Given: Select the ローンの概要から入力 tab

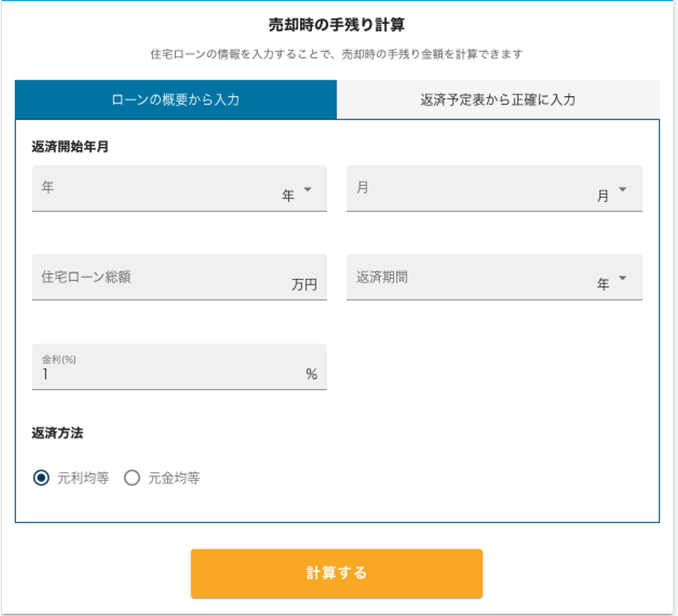Looking at the screenshot, I should tap(176, 99).
